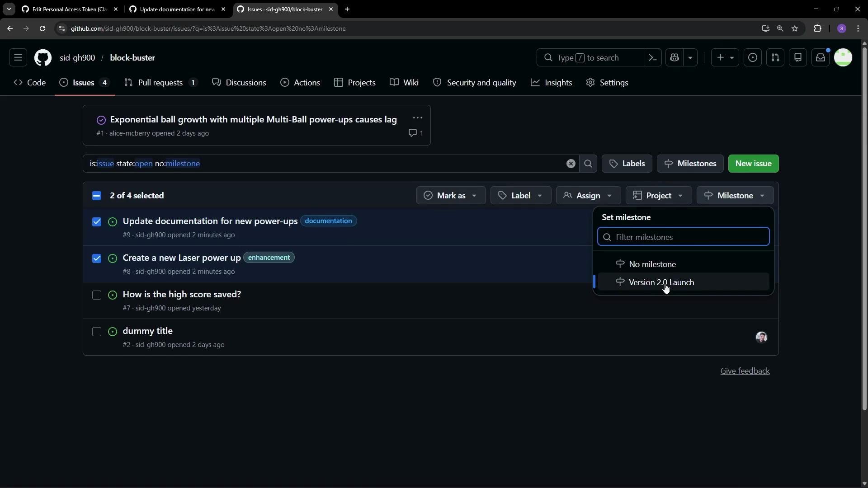Click the issue filter search input

point(325,164)
